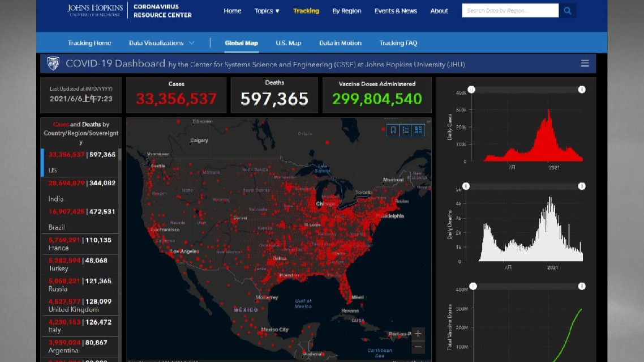Open the dashboard hamburger menu
Viewport: 644px width, 362px height.
click(x=585, y=63)
